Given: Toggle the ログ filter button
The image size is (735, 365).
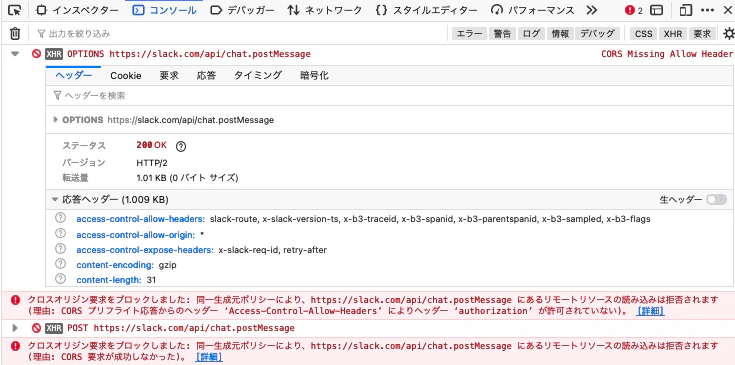Looking at the screenshot, I should pyautogui.click(x=531, y=33).
